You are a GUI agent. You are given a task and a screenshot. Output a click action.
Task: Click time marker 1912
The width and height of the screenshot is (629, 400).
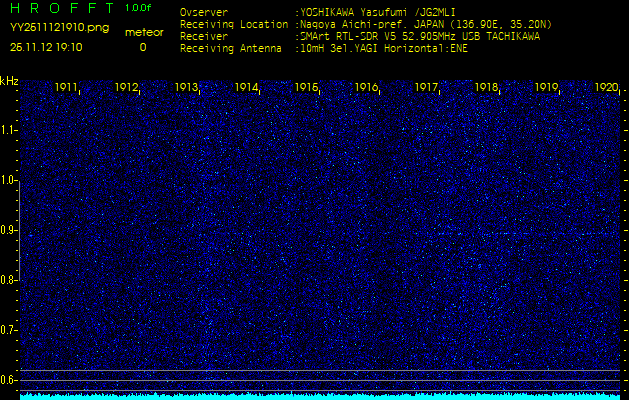pos(126,87)
